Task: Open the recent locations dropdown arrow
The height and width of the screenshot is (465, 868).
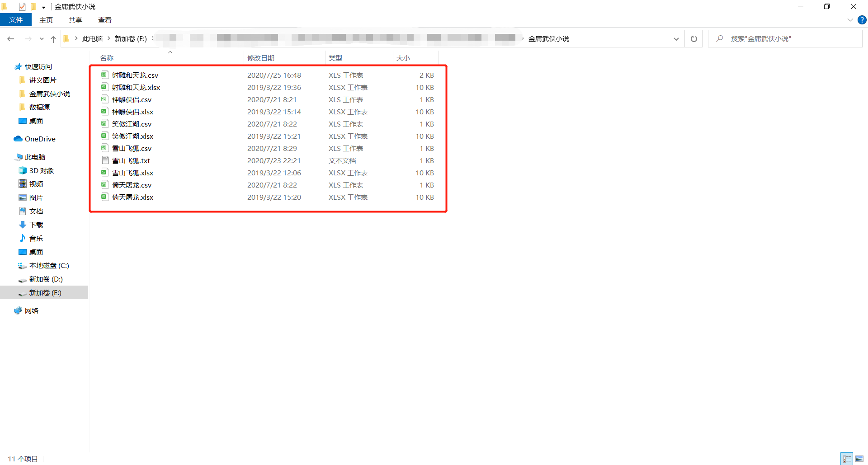Action: coord(42,39)
